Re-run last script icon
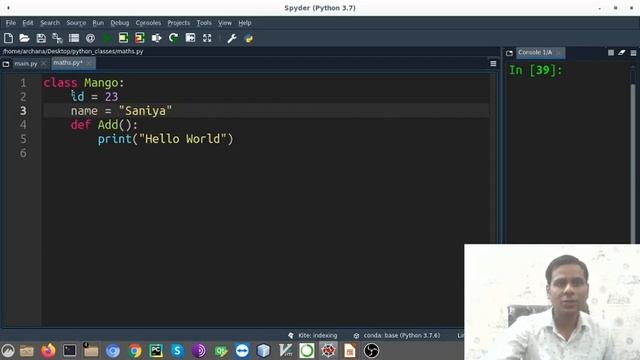 [x=173, y=38]
